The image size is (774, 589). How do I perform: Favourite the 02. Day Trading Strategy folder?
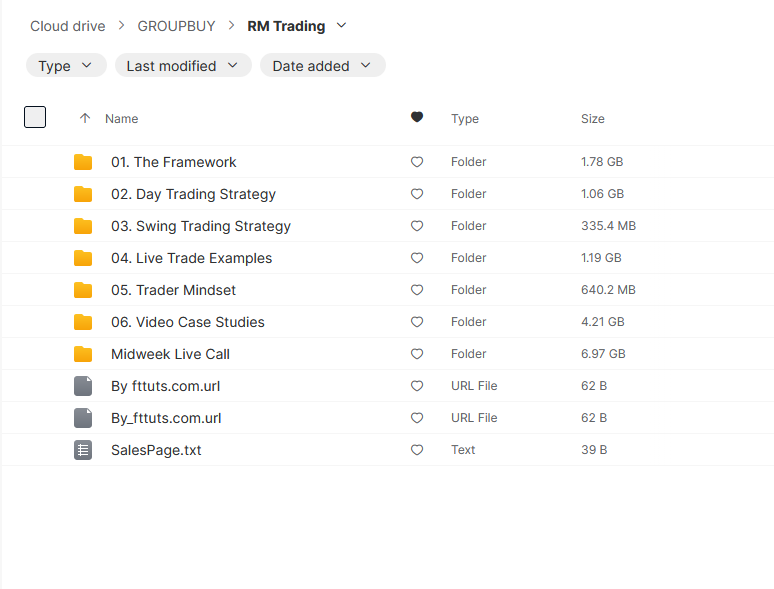coord(417,194)
